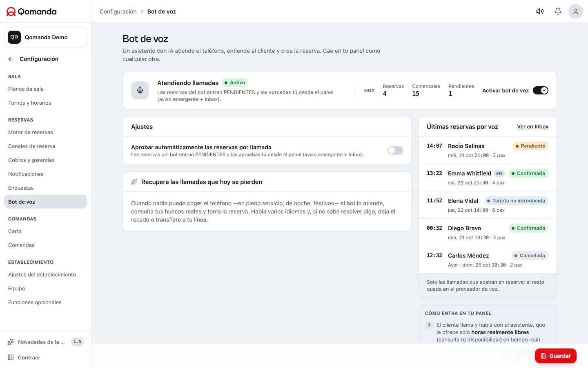Open Diego Bravo reservation row

tap(488, 232)
